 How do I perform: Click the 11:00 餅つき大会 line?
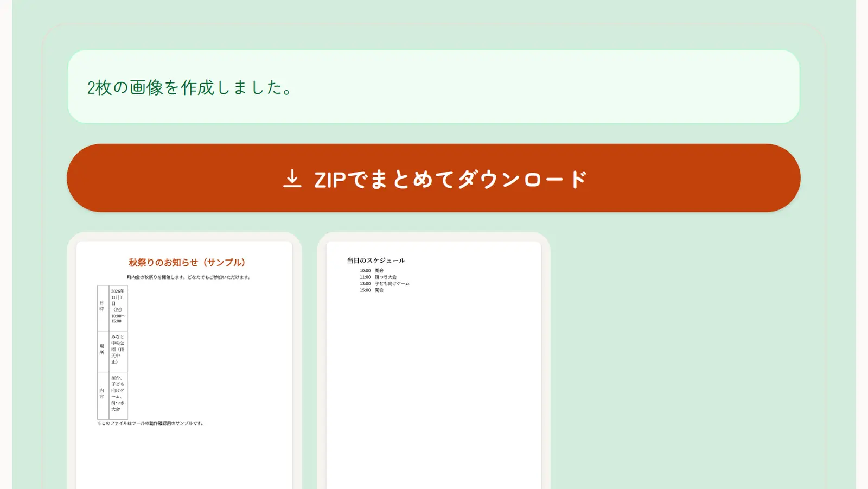(x=378, y=277)
